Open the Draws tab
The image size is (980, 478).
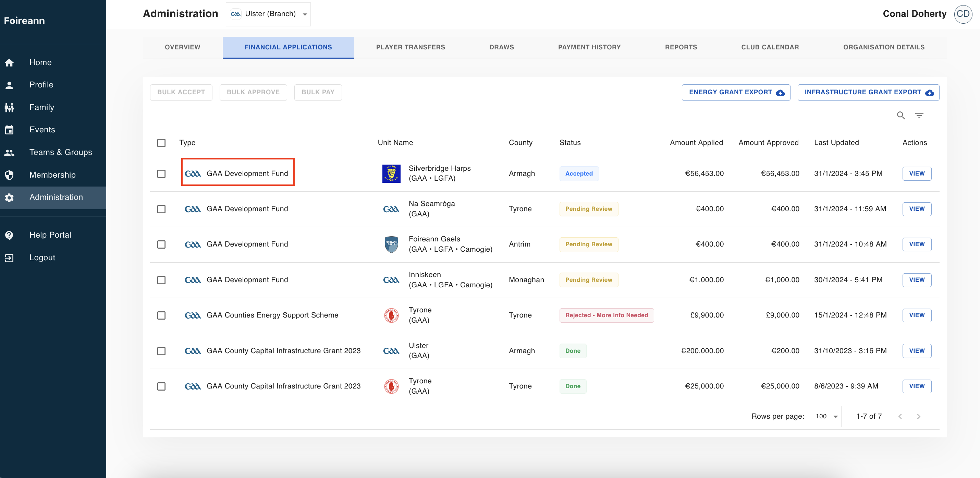pos(501,47)
